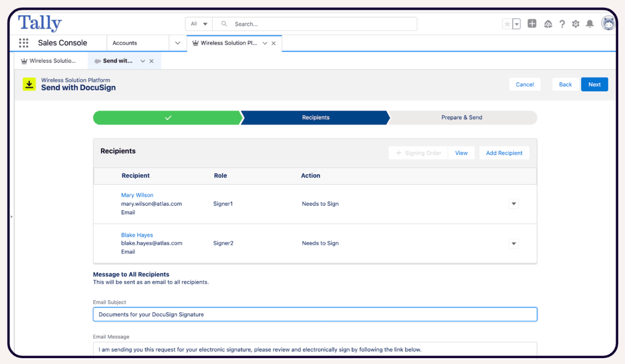The height and width of the screenshot is (364, 625).
Task: Switch to the Wireless Solution subtab
Action: click(x=48, y=61)
